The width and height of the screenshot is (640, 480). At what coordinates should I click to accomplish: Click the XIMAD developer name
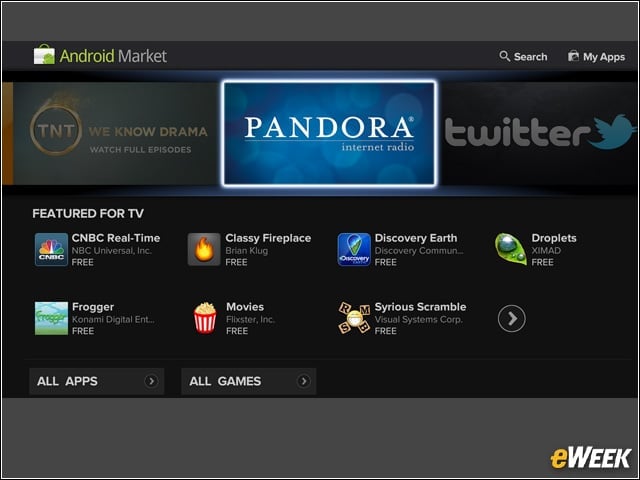tap(546, 251)
